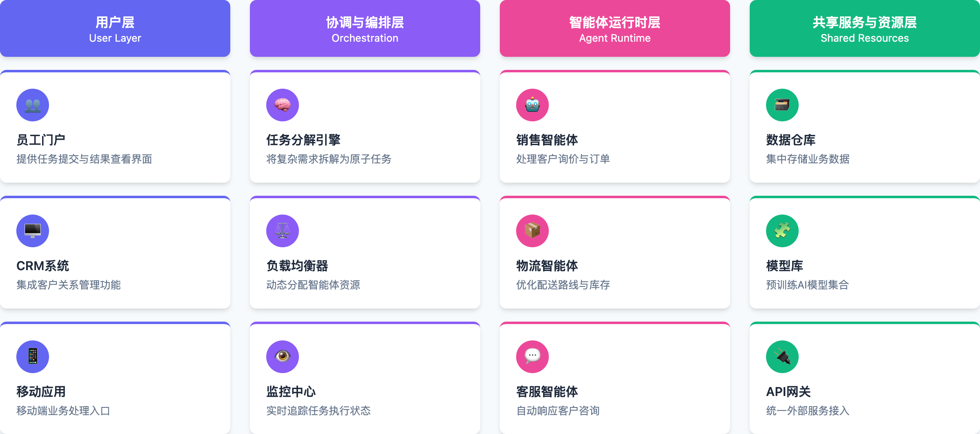This screenshot has width=980, height=434.
Task: Select the 协调与编排层 Orchestration header
Action: [x=365, y=28]
